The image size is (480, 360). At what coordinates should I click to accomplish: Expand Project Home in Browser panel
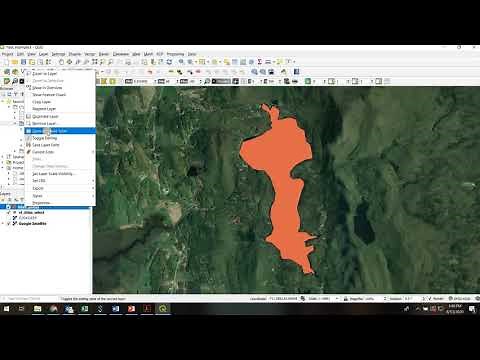3,162
